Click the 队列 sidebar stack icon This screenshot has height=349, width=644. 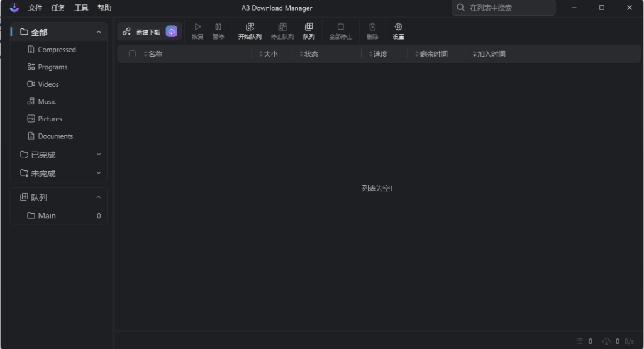(25, 197)
